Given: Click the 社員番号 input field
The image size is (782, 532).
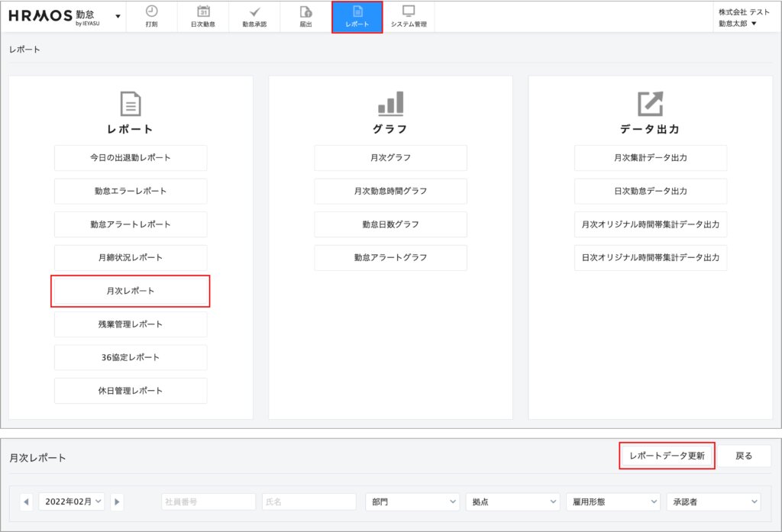Looking at the screenshot, I should 208,501.
